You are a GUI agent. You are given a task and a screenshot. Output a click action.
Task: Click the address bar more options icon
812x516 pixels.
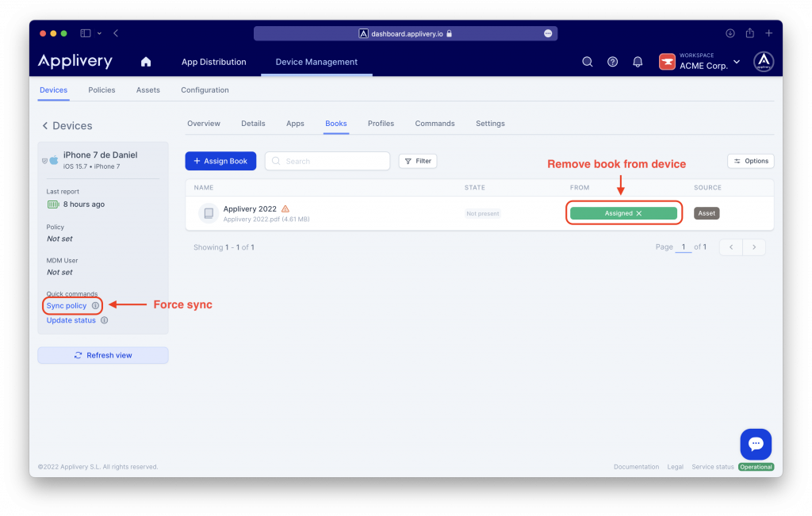click(548, 33)
